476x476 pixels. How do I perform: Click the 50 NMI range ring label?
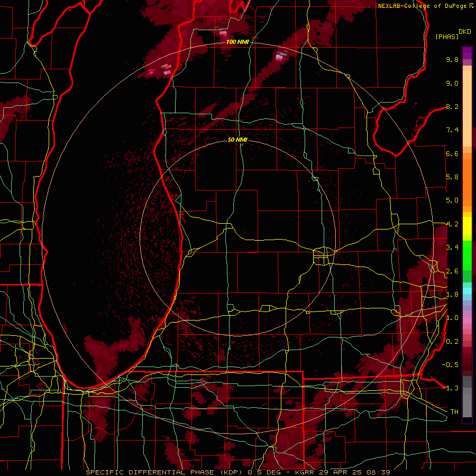pos(237,140)
